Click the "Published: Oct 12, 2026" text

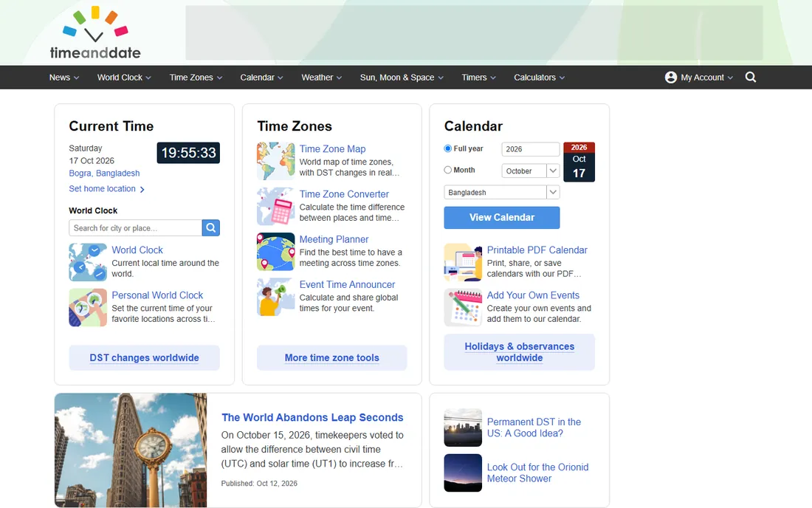(x=259, y=483)
